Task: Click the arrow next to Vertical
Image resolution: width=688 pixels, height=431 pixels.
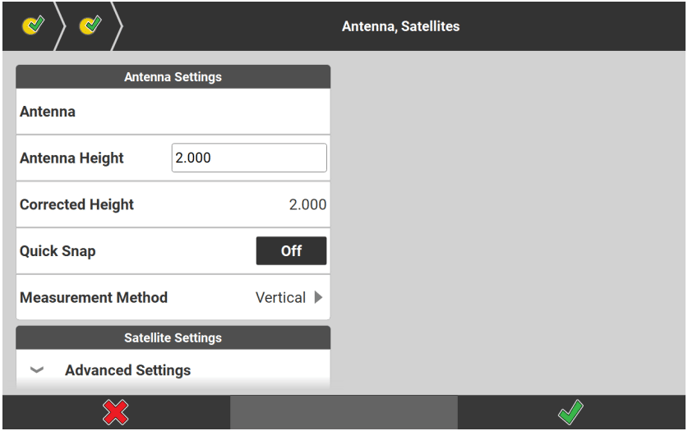Action: [x=319, y=297]
